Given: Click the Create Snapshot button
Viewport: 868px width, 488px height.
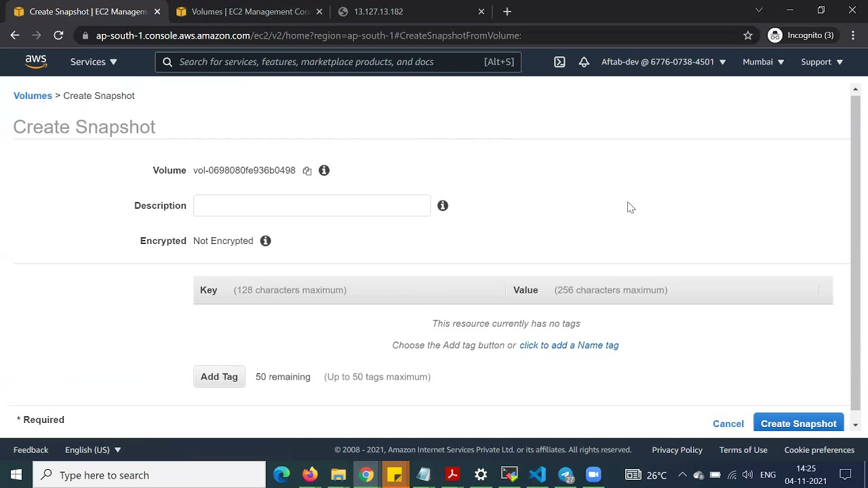Looking at the screenshot, I should point(799,424).
